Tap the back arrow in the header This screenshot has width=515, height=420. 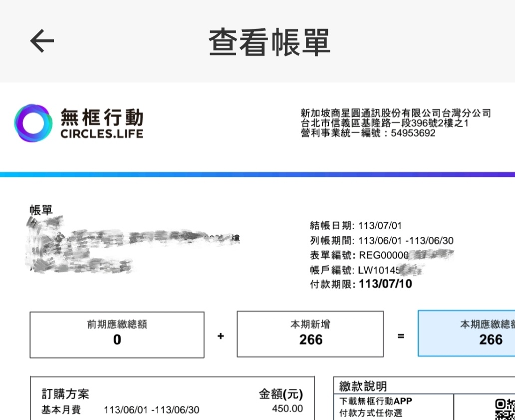coord(42,41)
